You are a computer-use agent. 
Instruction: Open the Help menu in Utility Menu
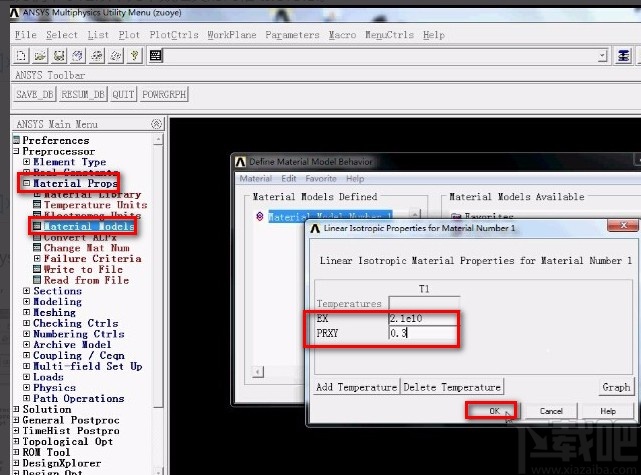coord(434,35)
